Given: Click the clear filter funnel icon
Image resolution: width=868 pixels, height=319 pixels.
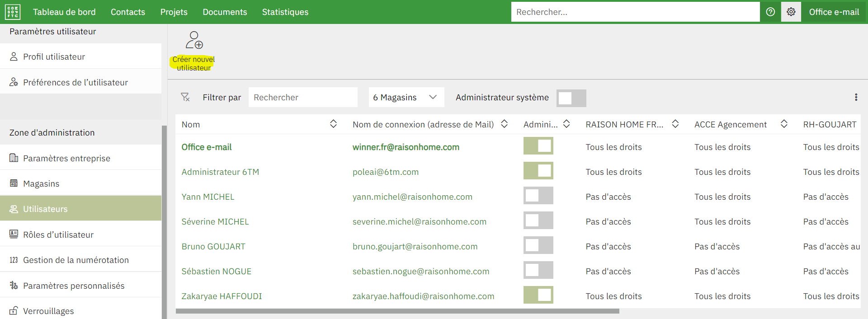Looking at the screenshot, I should [185, 97].
